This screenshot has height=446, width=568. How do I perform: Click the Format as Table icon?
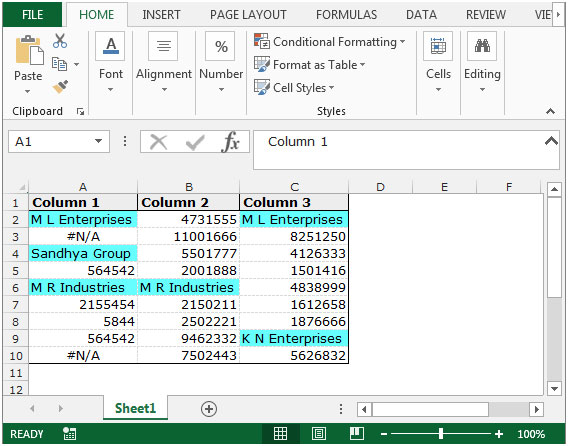(x=262, y=64)
